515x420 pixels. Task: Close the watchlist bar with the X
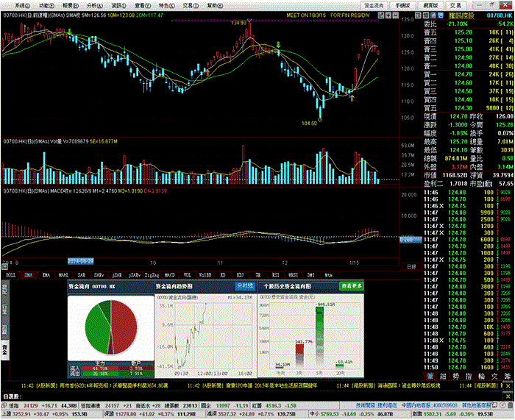[x=508, y=396]
